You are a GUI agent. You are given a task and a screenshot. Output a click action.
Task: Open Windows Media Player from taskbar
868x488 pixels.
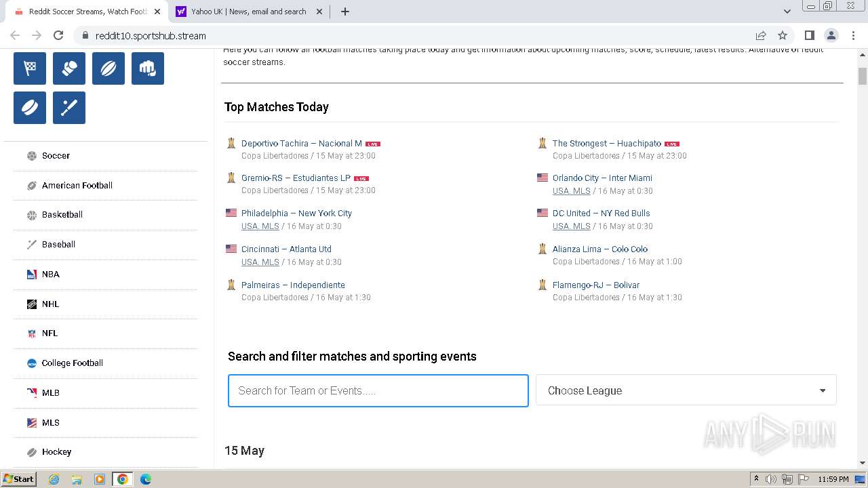pos(100,479)
